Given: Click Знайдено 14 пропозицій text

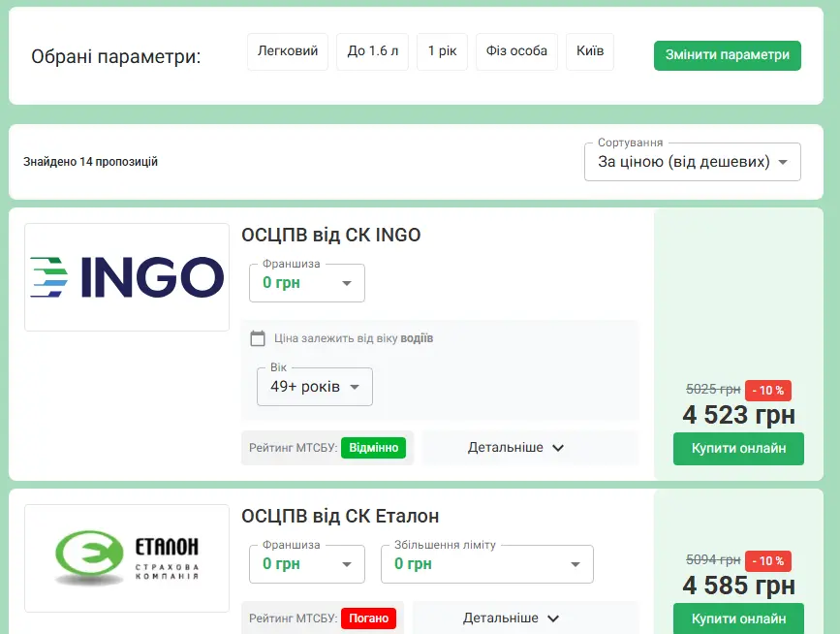Looking at the screenshot, I should (90, 161).
